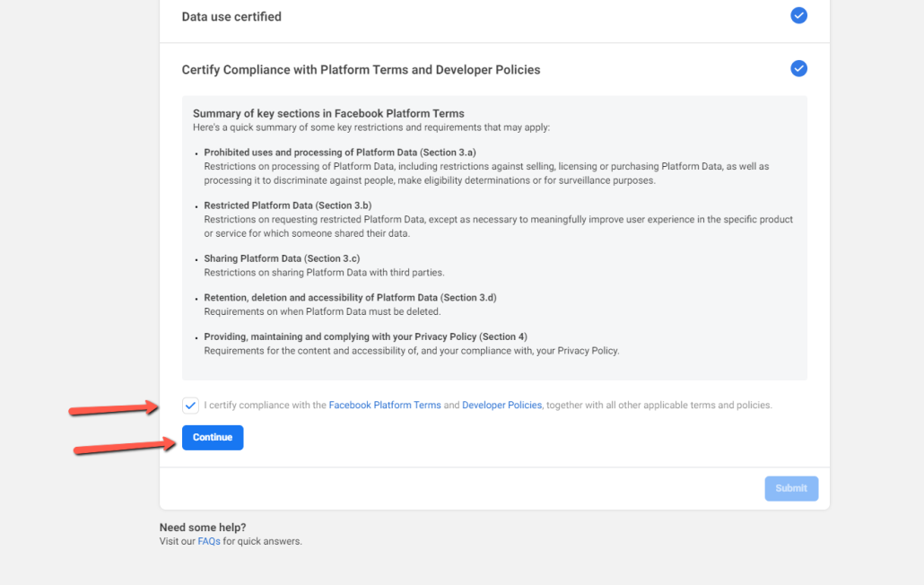The image size is (924, 585).
Task: Open the Facebook Platform Terms link
Action: (385, 405)
